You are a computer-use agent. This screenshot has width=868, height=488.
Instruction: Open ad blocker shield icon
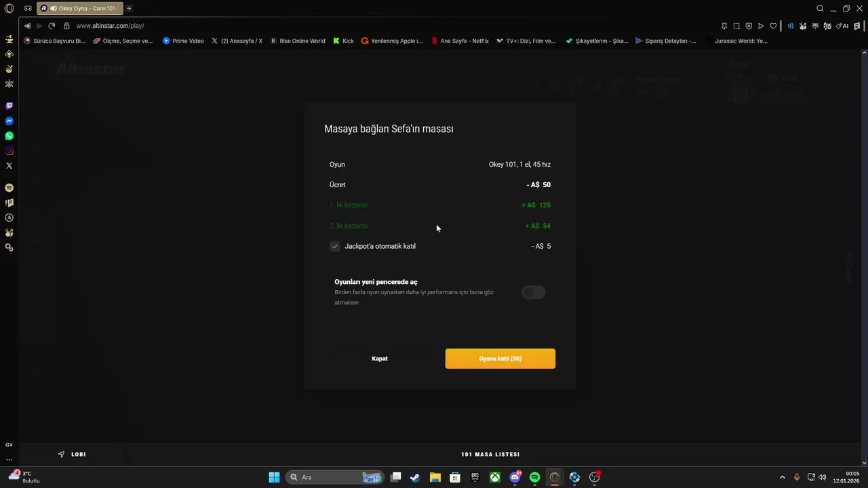749,26
